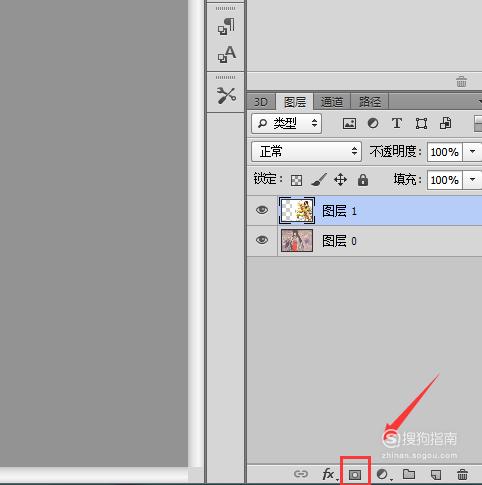Open the Paragraph Styles panel icon
Image resolution: width=482 pixels, height=485 pixels.
226,26
